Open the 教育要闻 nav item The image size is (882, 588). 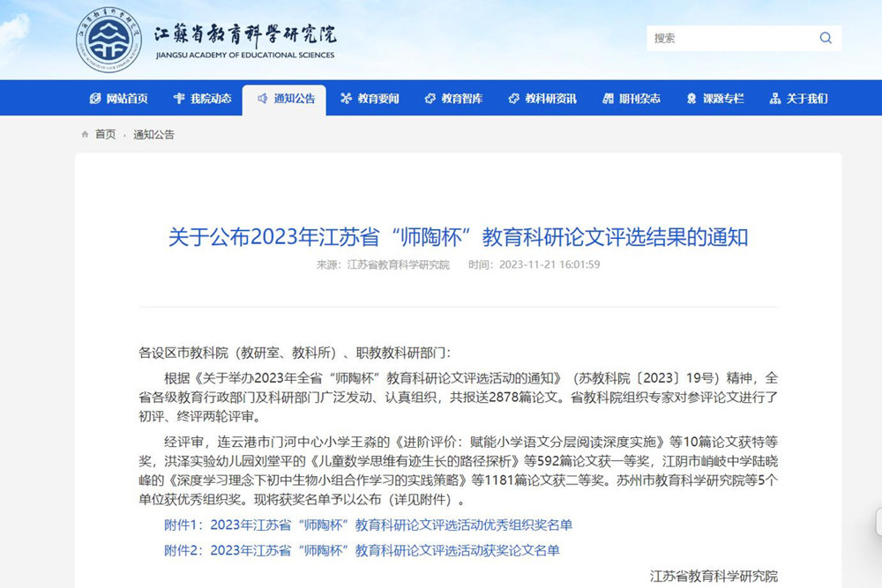coord(370,99)
